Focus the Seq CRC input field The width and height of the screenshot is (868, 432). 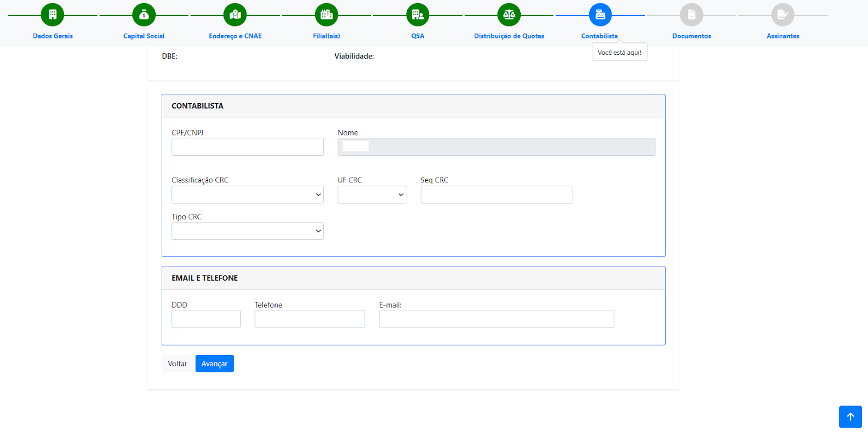pos(496,195)
